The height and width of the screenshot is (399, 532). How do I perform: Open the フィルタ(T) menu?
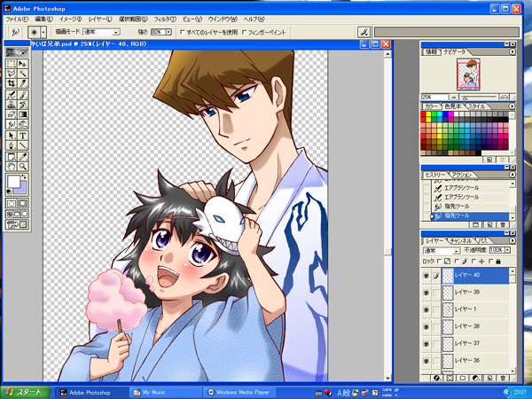coord(165,20)
